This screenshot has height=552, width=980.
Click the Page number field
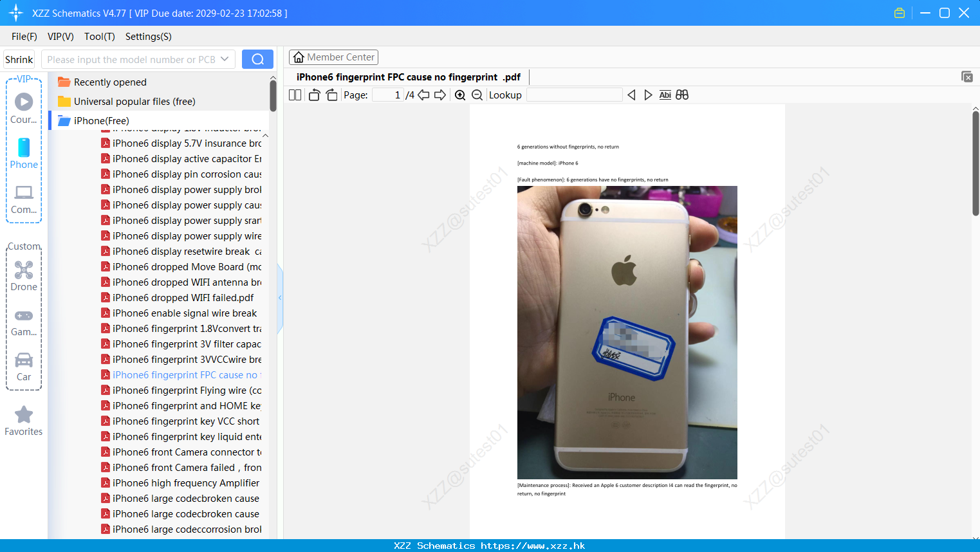[387, 95]
